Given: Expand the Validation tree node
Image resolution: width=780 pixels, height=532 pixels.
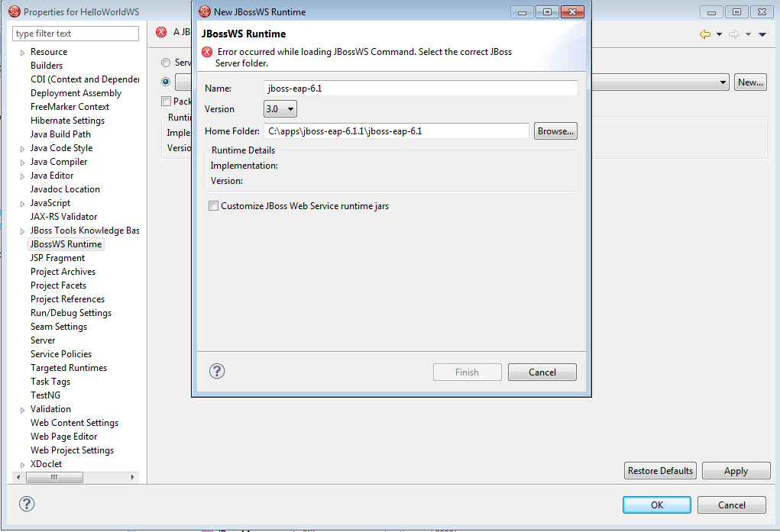Looking at the screenshot, I should point(22,409).
